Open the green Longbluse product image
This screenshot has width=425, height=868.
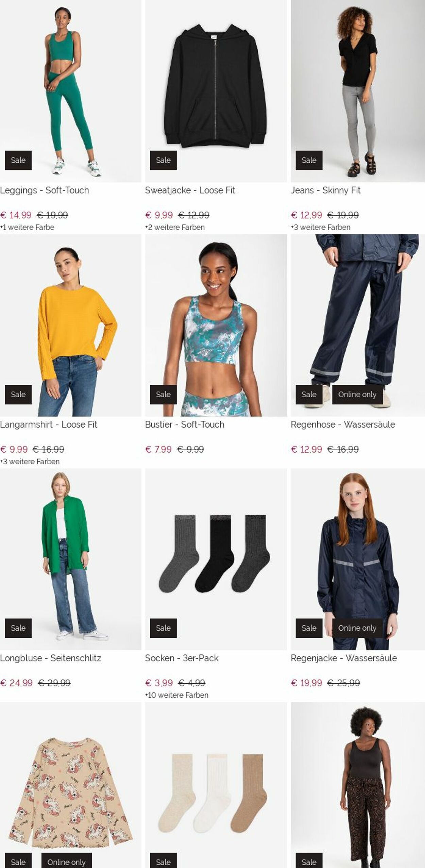click(70, 559)
